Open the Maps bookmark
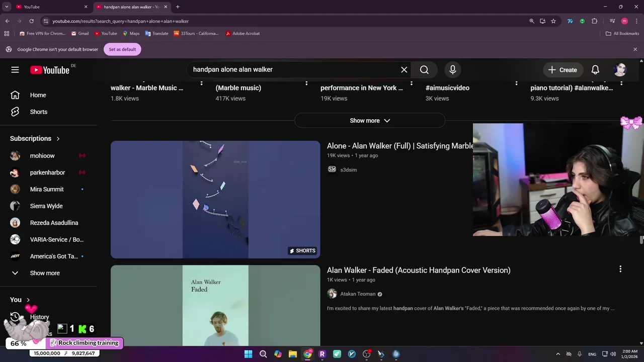644x362 pixels. click(131, 34)
